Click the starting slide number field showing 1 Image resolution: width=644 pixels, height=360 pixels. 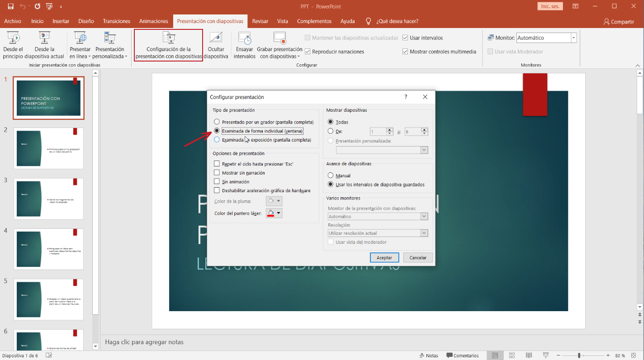coord(378,132)
